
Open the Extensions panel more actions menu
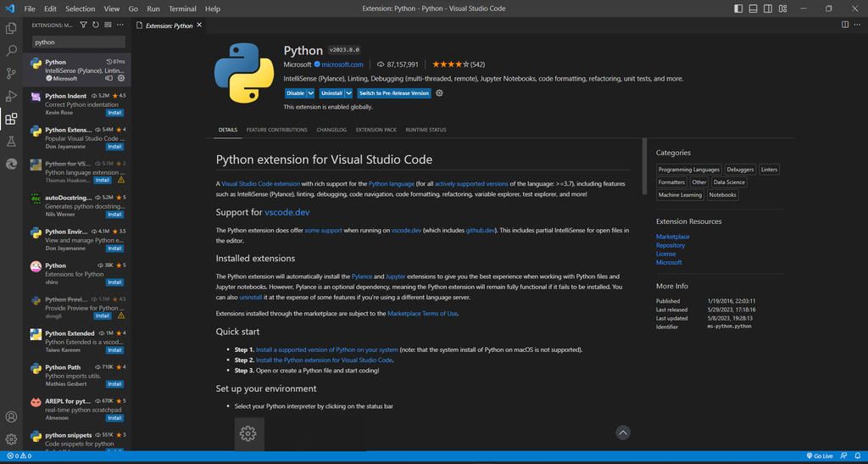tap(120, 25)
